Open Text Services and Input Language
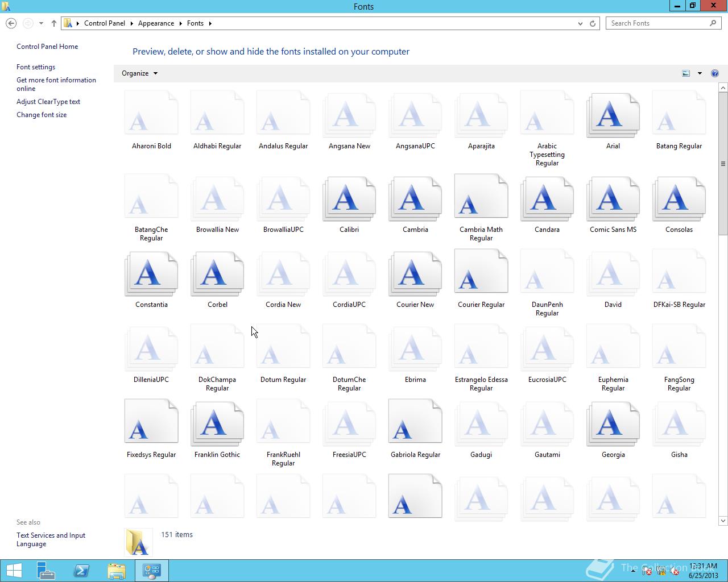 (x=51, y=539)
